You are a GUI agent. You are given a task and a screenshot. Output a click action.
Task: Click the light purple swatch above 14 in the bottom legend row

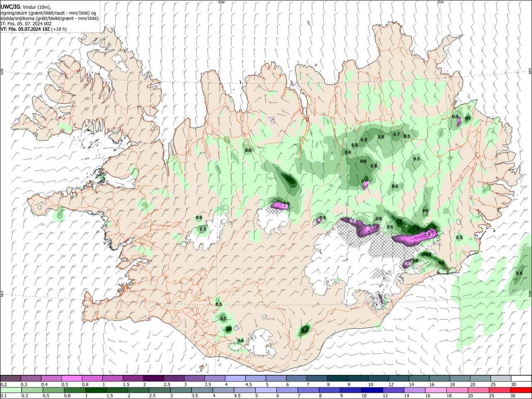click(414, 390)
